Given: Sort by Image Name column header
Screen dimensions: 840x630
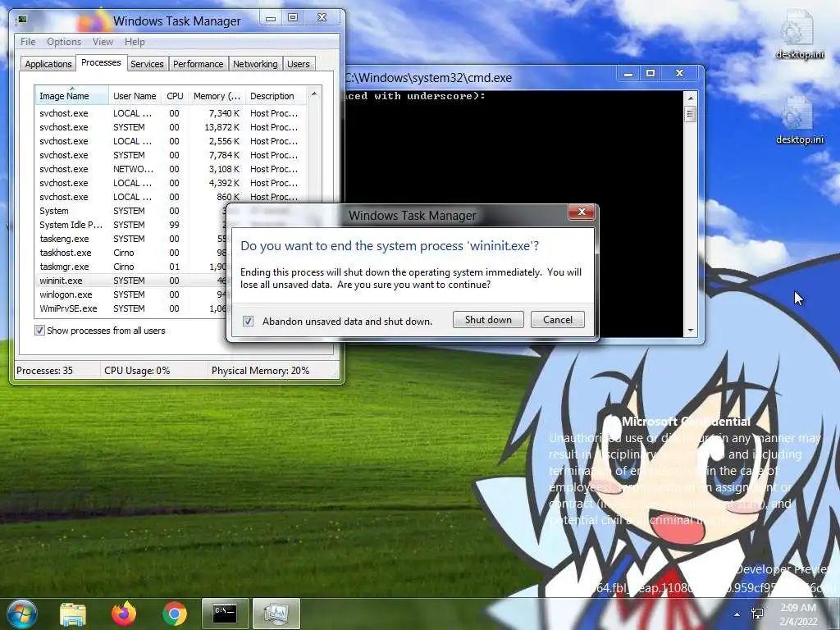Looking at the screenshot, I should tap(71, 96).
